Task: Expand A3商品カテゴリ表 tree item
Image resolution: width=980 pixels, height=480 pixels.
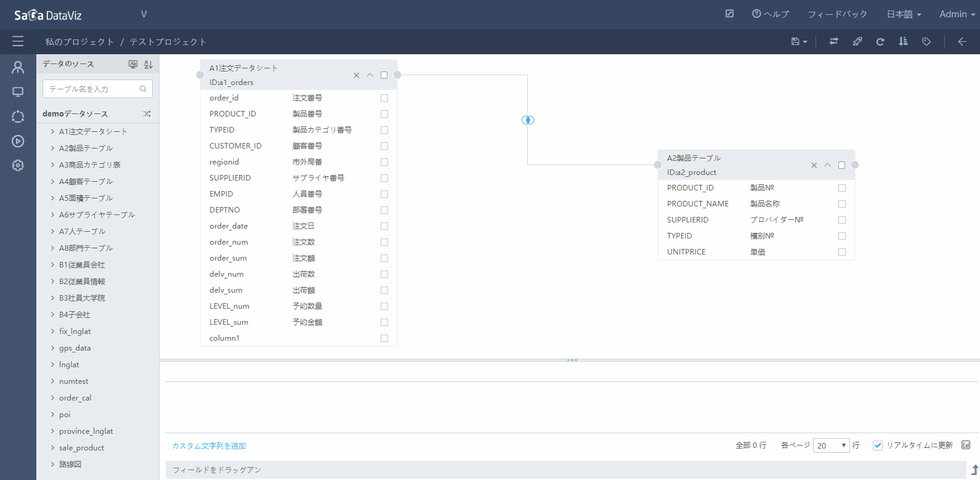Action: (x=52, y=165)
